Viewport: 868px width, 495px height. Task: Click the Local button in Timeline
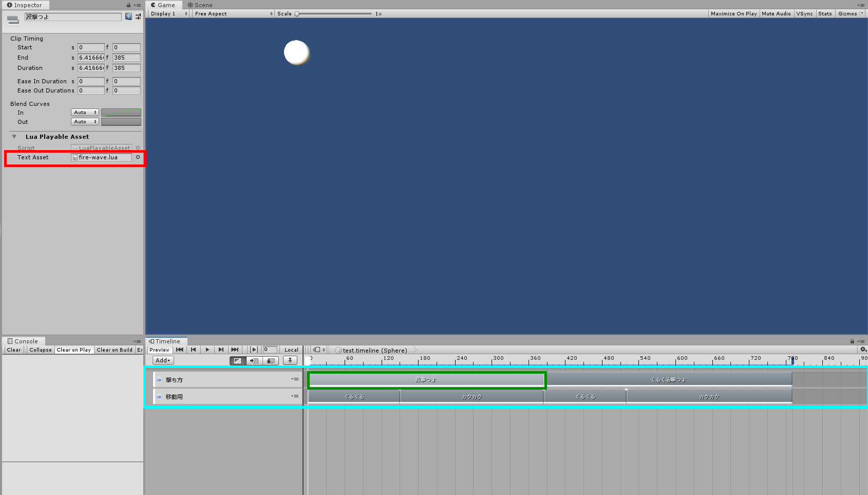(291, 350)
